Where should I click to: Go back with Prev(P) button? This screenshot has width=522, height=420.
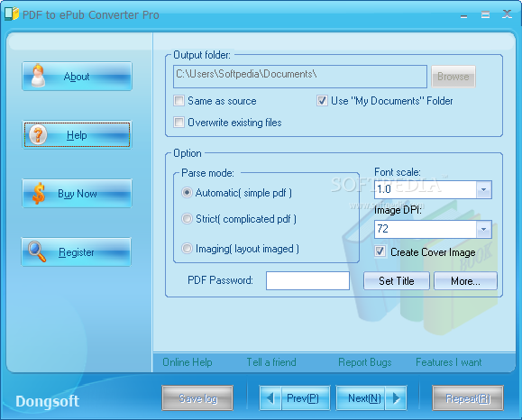(x=295, y=398)
